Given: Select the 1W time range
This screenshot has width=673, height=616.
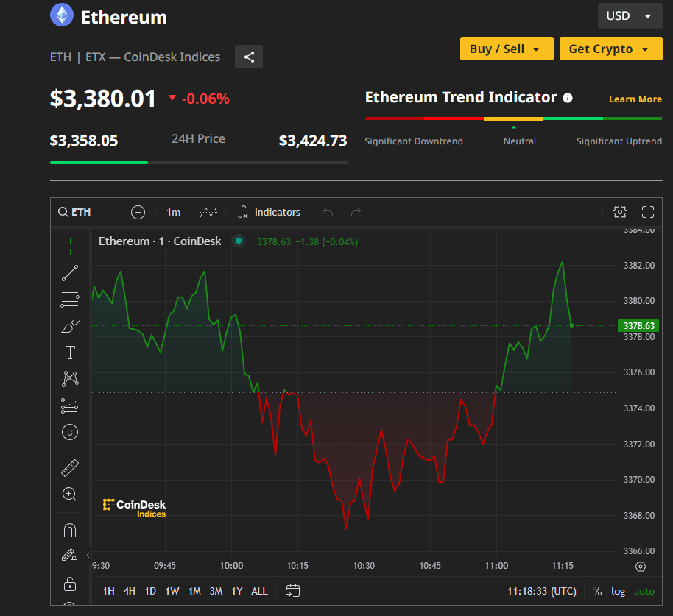Looking at the screenshot, I should [x=172, y=591].
